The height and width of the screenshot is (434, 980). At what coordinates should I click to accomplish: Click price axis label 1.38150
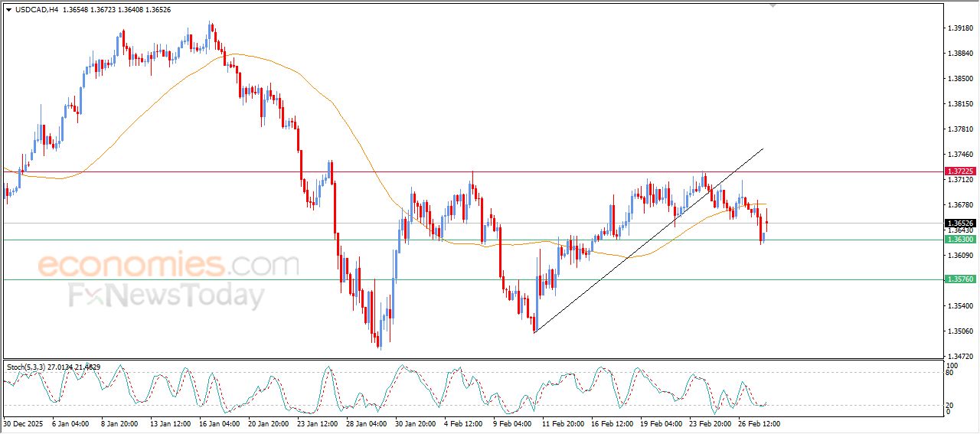[960, 104]
